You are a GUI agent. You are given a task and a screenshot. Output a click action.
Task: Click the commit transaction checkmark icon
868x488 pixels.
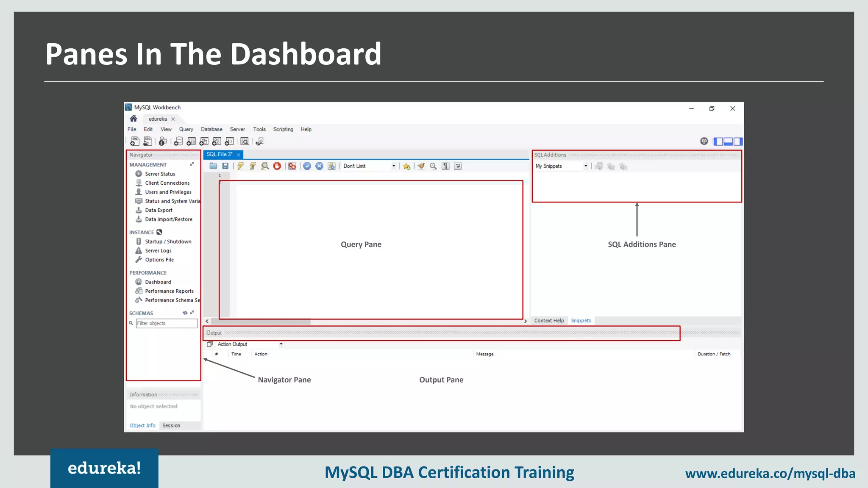click(307, 166)
